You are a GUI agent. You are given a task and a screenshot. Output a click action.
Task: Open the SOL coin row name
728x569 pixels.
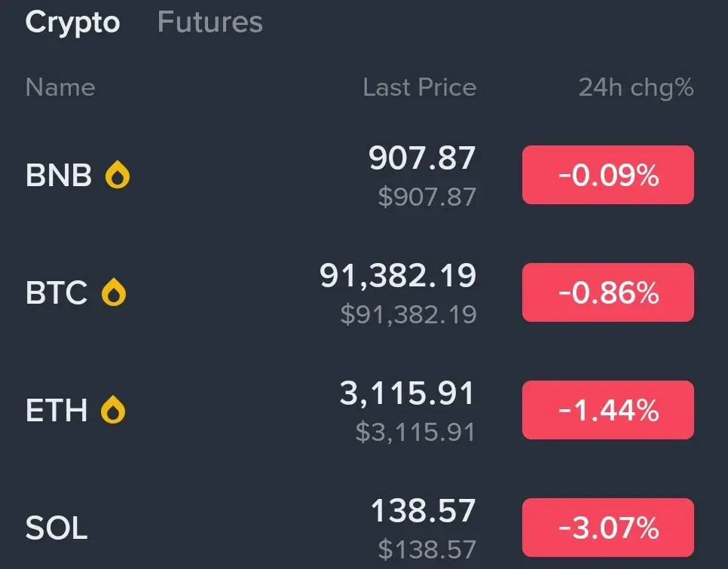click(57, 528)
